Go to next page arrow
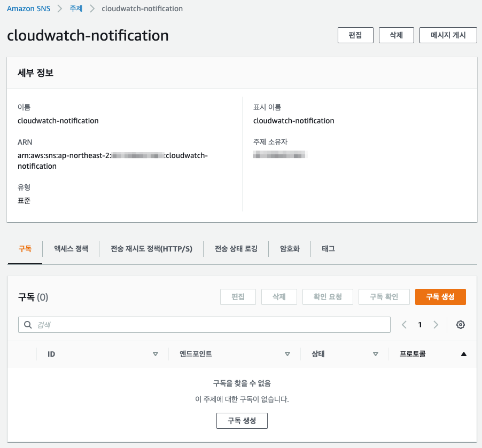This screenshot has height=448, width=482. pyautogui.click(x=436, y=325)
